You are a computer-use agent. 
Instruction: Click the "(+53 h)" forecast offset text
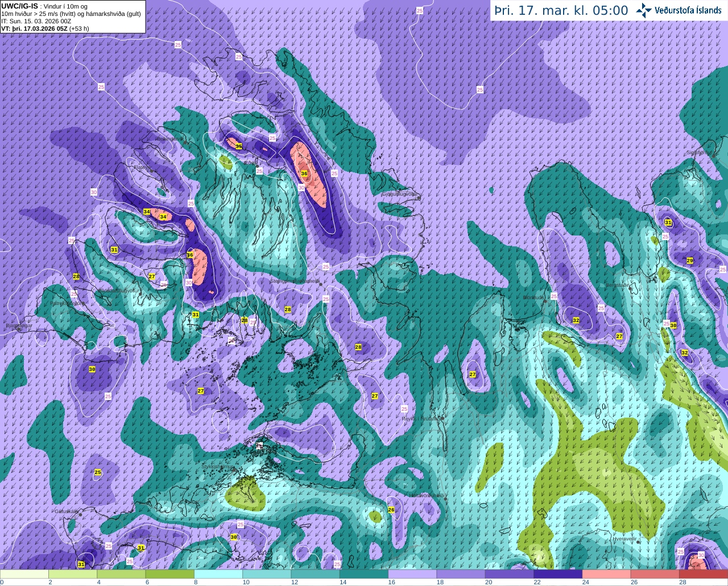point(79,28)
